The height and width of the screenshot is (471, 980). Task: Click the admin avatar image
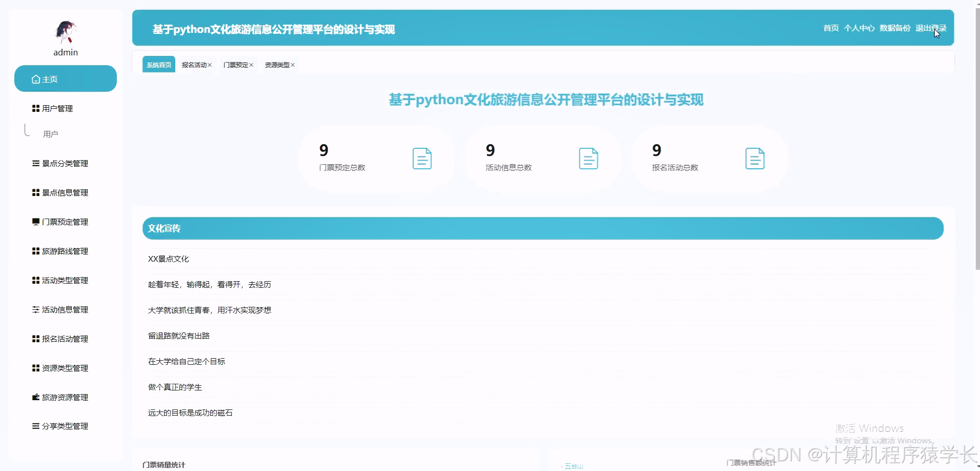pyautogui.click(x=66, y=32)
